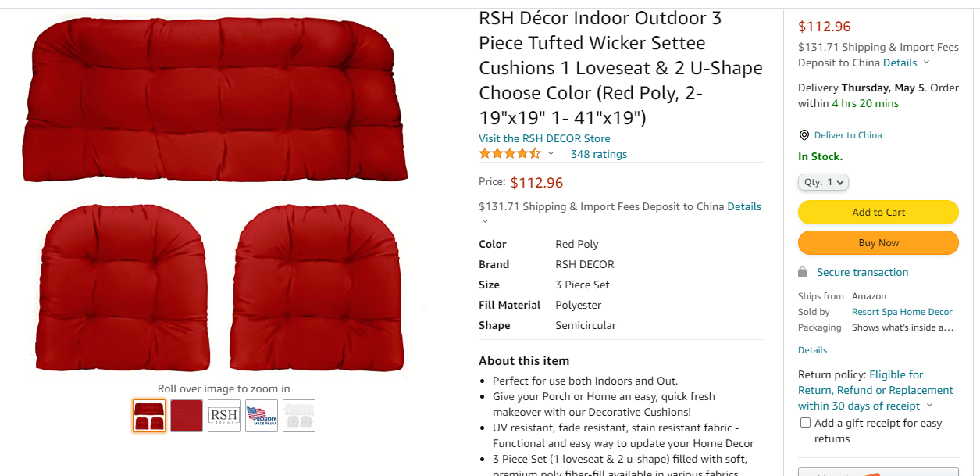This screenshot has height=476, width=980.
Task: Click the Deliver to China location pin icon
Action: (804, 135)
